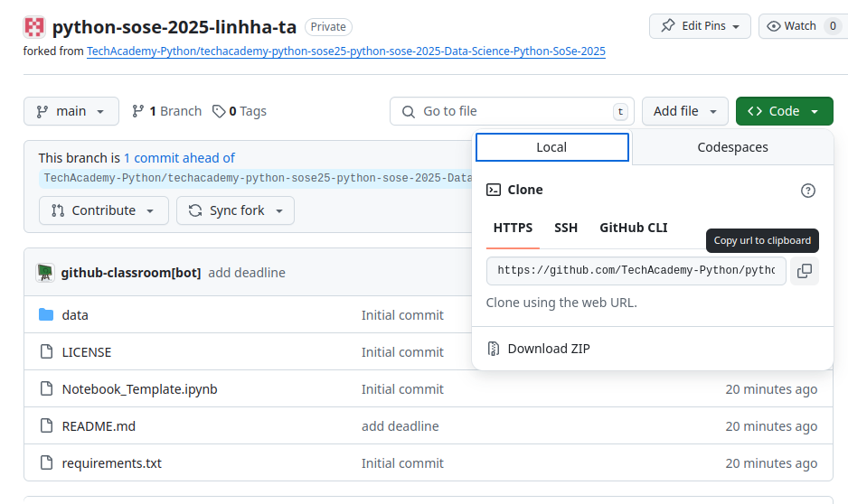The height and width of the screenshot is (504, 848).
Task: Click the branch icon beside 1 Branch
Action: pyautogui.click(x=138, y=111)
